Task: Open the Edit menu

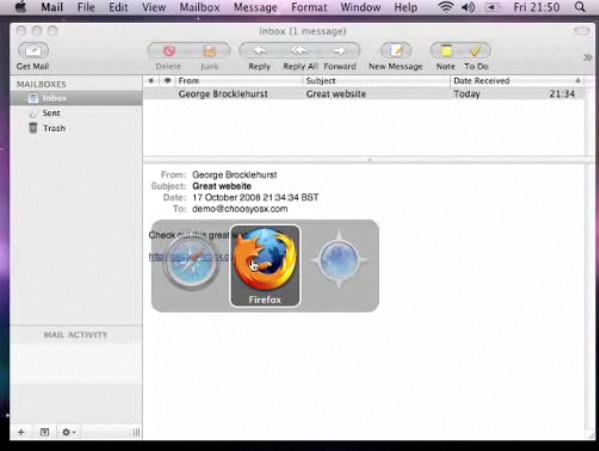Action: pos(118,7)
